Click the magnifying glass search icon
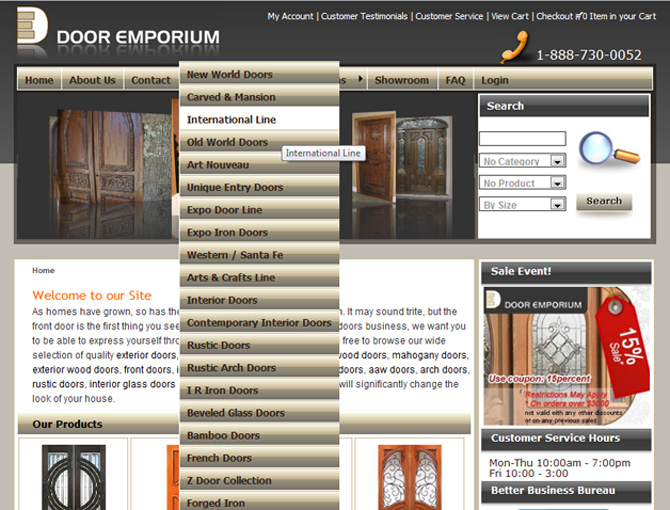The width and height of the screenshot is (670, 510). [608, 149]
